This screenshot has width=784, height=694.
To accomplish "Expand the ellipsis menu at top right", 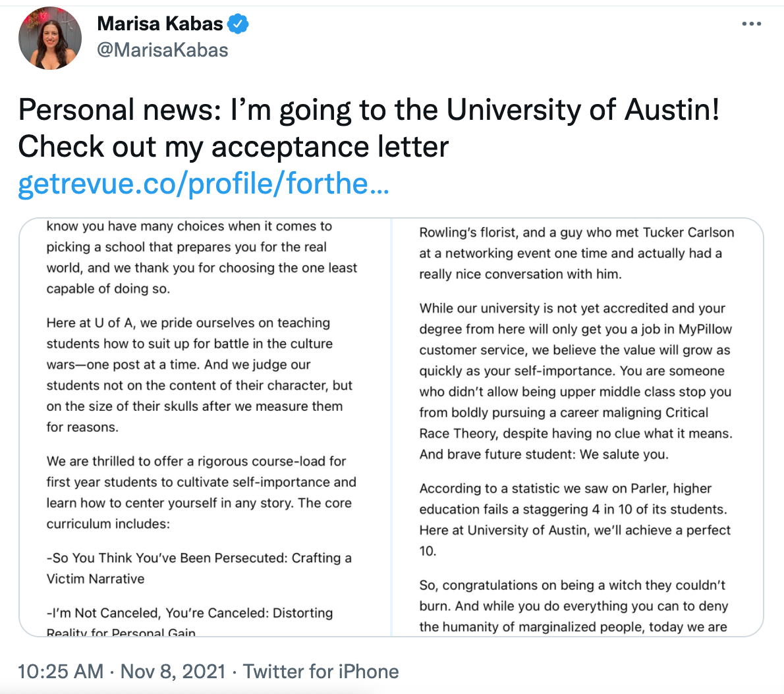I will point(752,23).
